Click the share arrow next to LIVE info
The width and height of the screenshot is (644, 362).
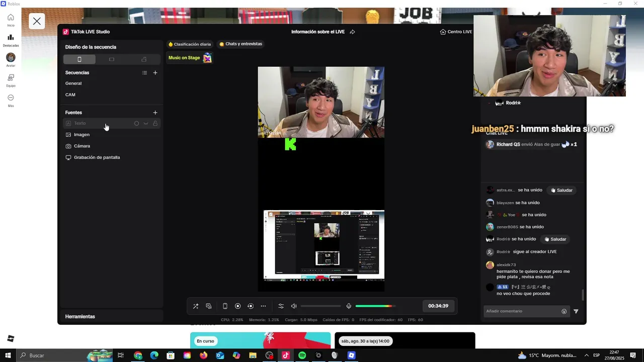[x=352, y=32]
